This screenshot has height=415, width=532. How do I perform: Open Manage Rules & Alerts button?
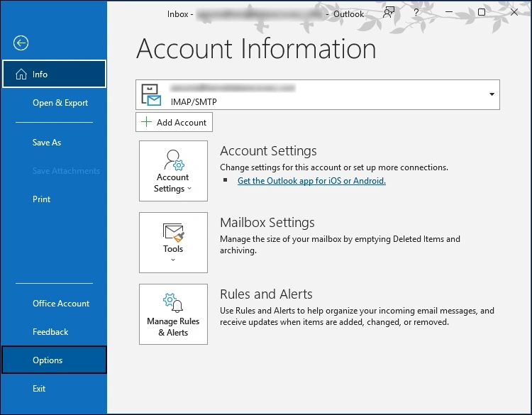click(173, 314)
